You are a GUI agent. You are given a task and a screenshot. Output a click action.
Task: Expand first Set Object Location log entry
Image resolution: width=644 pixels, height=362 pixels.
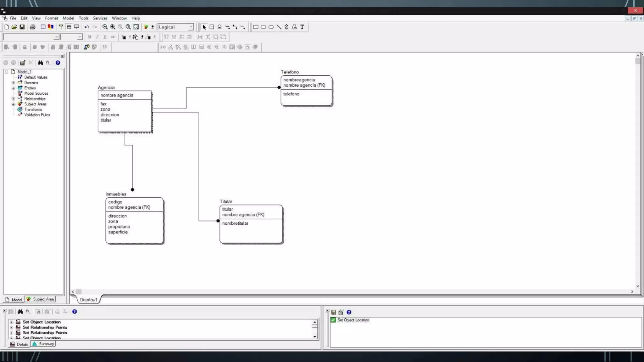click(x=12, y=322)
